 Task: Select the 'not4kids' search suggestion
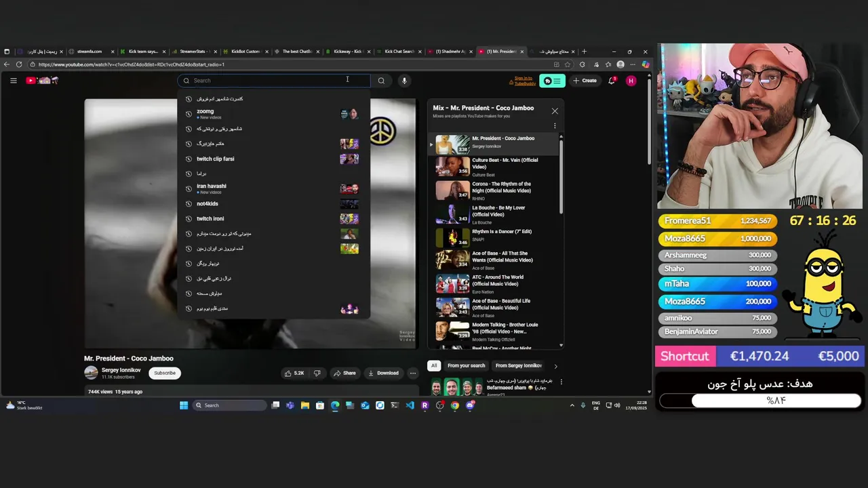[x=274, y=204]
